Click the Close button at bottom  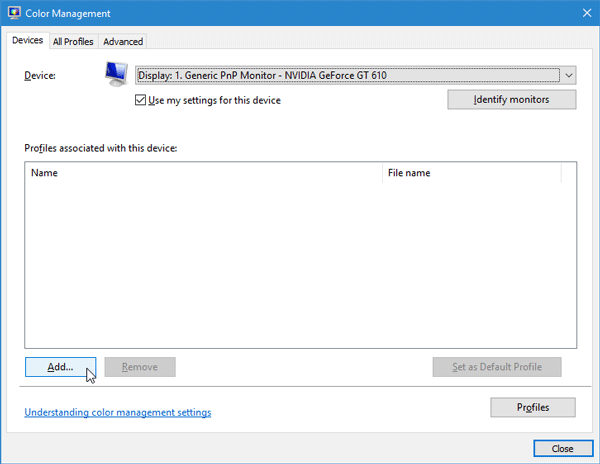tap(563, 448)
